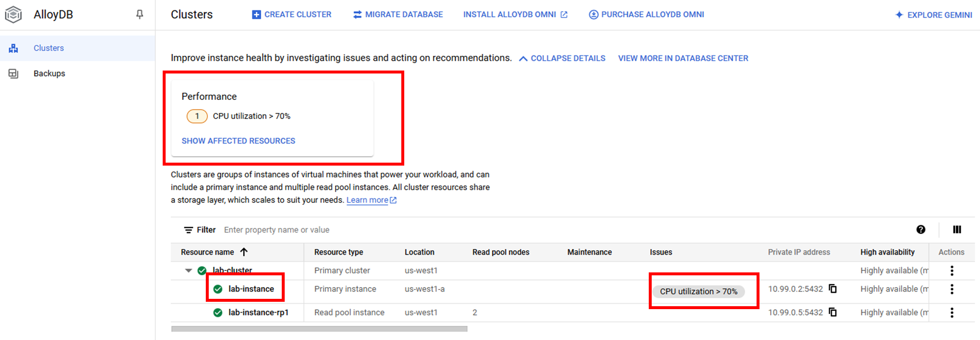This screenshot has width=980, height=340.
Task: Open actions menu for lab-cluster
Action: click(x=952, y=270)
